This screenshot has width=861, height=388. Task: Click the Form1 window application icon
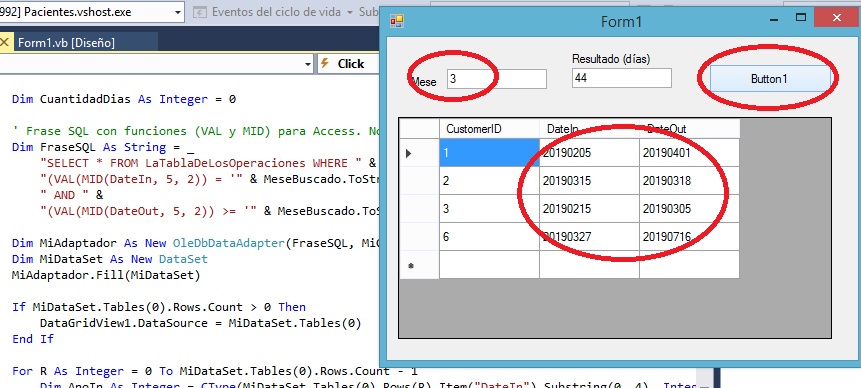(x=396, y=21)
